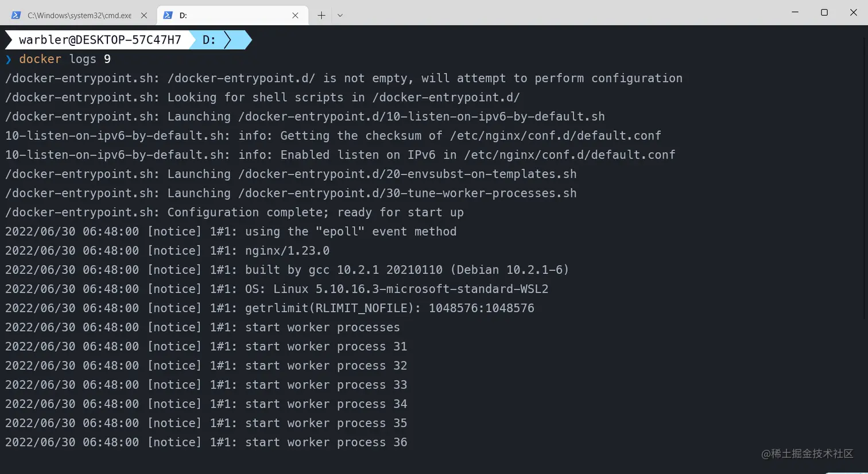Switch to the cmd.exe tab
This screenshot has width=868, height=474.
coord(79,15)
